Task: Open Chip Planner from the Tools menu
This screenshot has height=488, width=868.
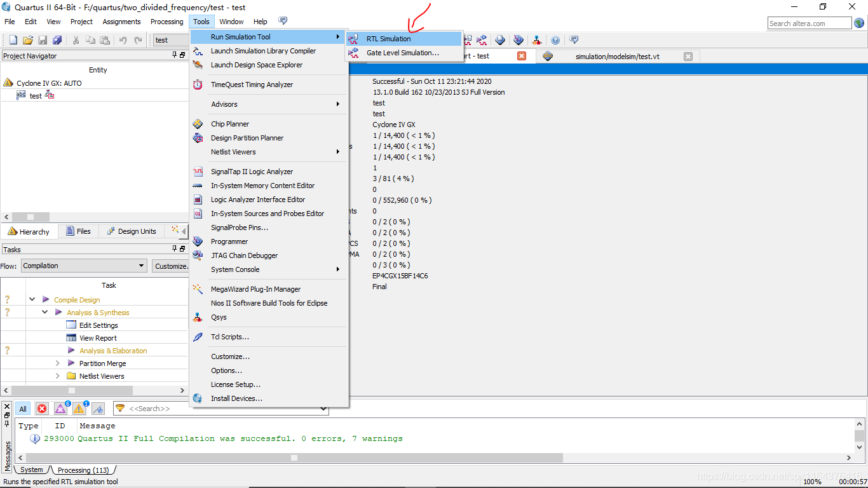Action: click(x=269, y=124)
